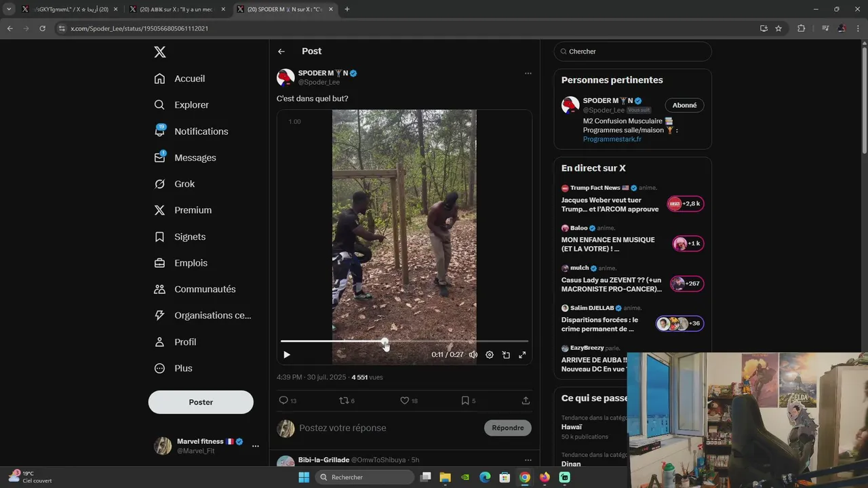This screenshot has height=488, width=868.
Task: Toggle picture-in-picture mode
Action: [506, 354]
